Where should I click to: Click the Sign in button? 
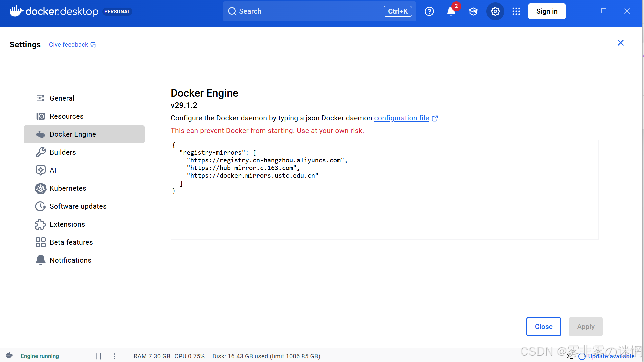coord(547,11)
